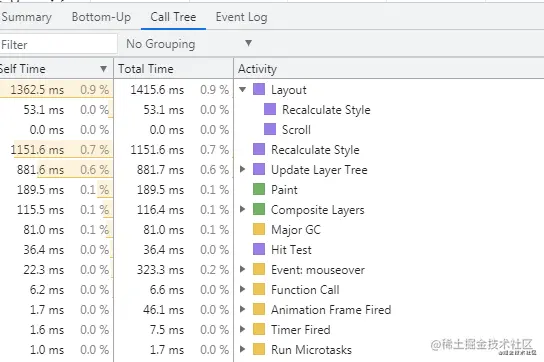Click the Filter input field
Image resolution: width=544 pixels, height=362 pixels.
58,44
